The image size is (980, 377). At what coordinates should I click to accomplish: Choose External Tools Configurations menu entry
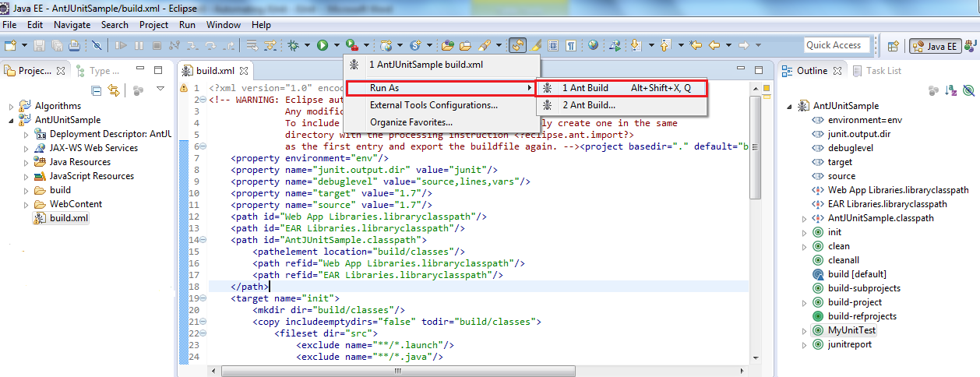click(x=433, y=105)
